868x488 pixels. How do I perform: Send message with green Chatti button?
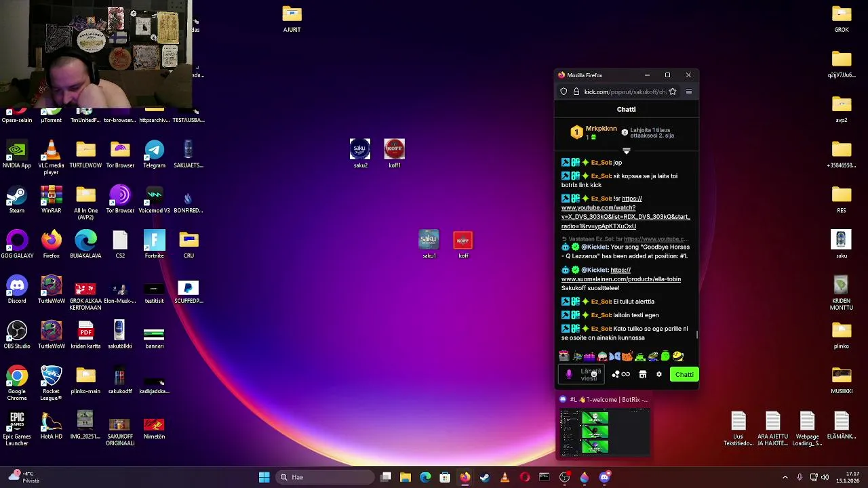pyautogui.click(x=684, y=374)
